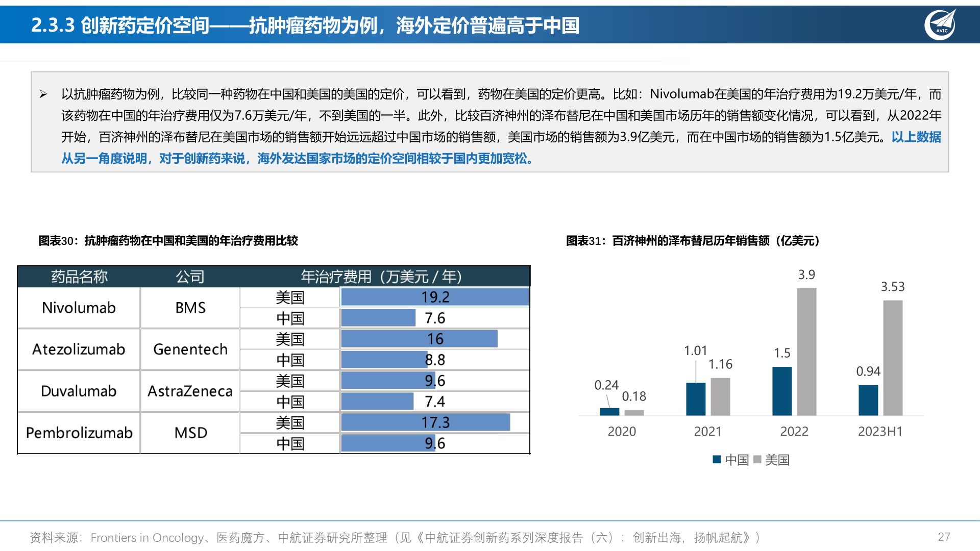The height and width of the screenshot is (551, 980).
Task: Click the 0.24 data label for 2020
Action: coord(606,385)
